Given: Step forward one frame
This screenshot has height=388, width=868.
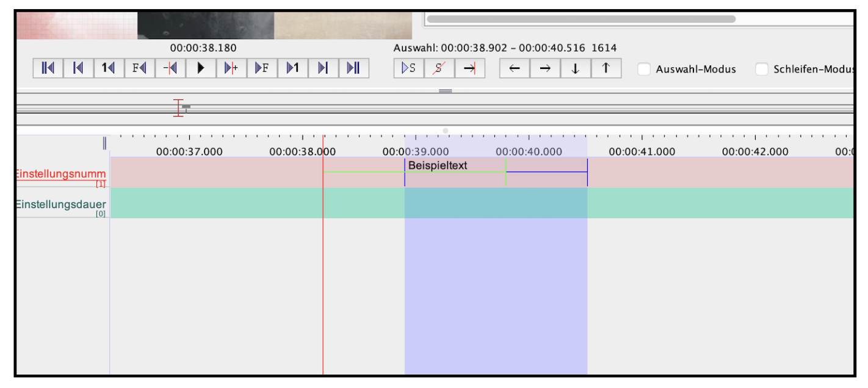Looking at the screenshot, I should point(262,68).
